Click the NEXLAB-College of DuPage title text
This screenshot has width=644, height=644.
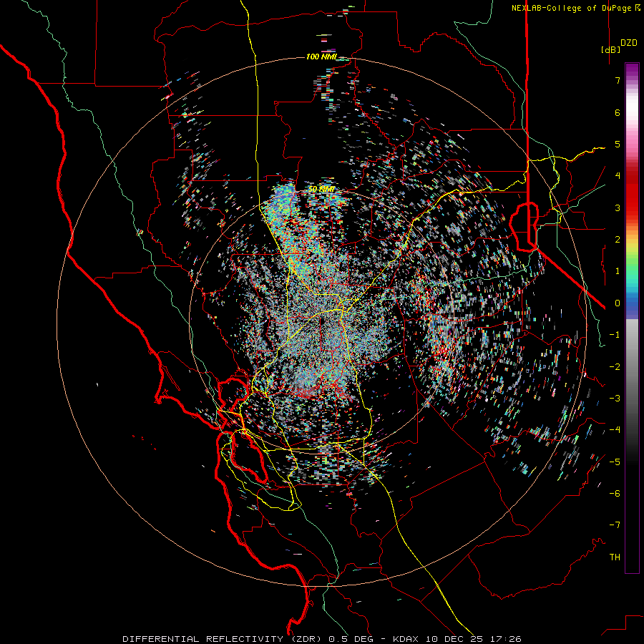coord(571,8)
